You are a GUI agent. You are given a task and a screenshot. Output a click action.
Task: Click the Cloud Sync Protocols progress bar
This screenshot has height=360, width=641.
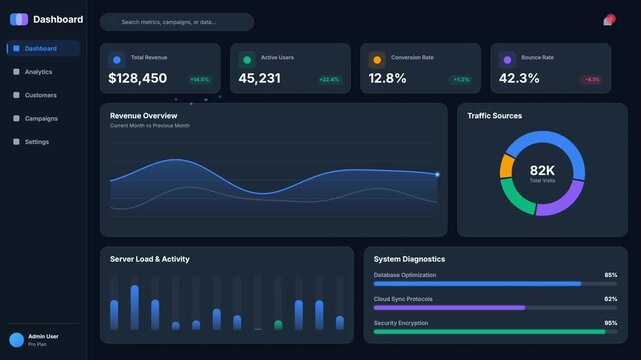[x=495, y=308]
